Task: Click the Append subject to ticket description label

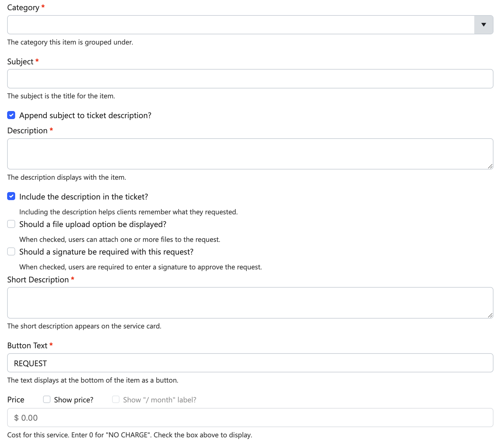Action: [x=85, y=115]
